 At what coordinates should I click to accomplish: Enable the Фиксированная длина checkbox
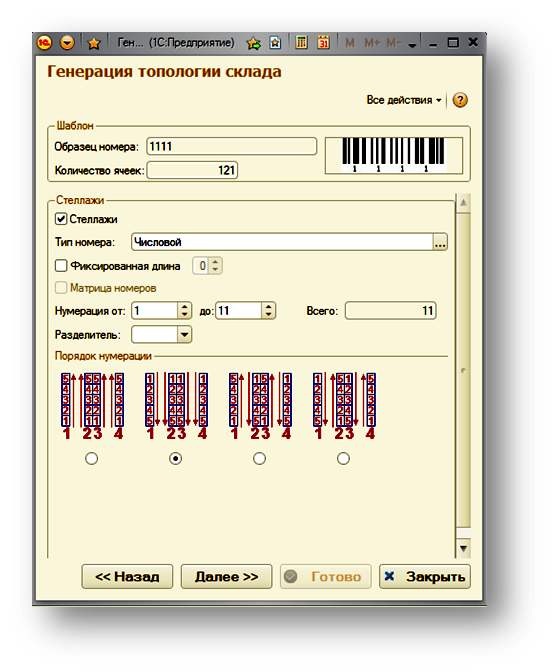[61, 266]
